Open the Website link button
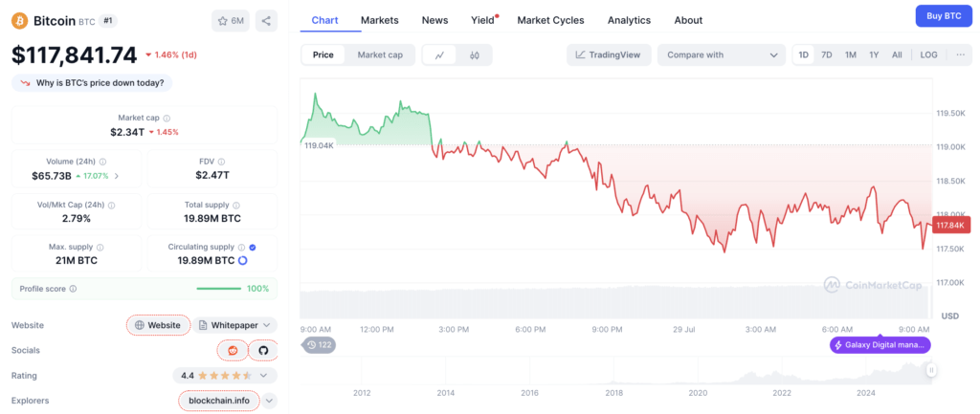Screen dimensions: 980x414 point(159,325)
